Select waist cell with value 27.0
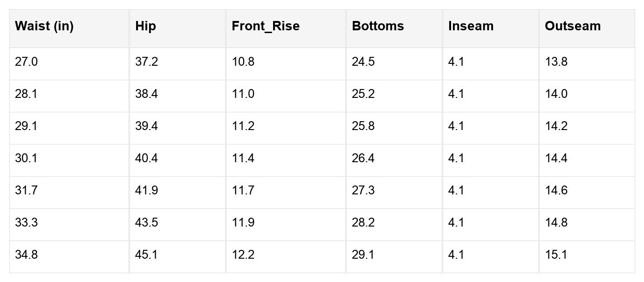 (69, 64)
